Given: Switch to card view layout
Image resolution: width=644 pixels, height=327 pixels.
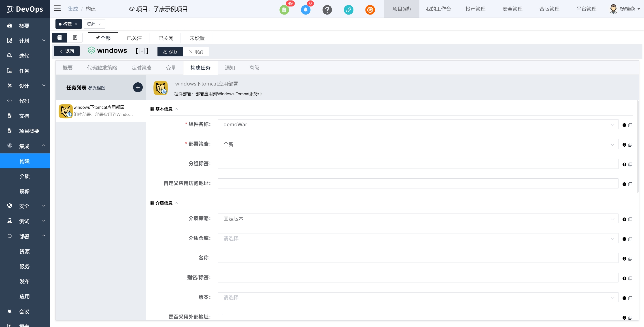Looking at the screenshot, I should [75, 38].
